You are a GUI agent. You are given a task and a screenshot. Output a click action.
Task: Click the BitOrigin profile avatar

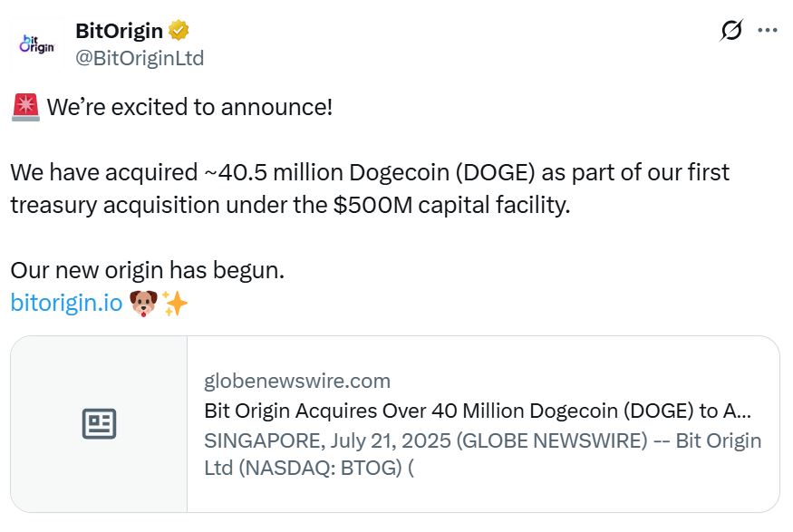(37, 44)
